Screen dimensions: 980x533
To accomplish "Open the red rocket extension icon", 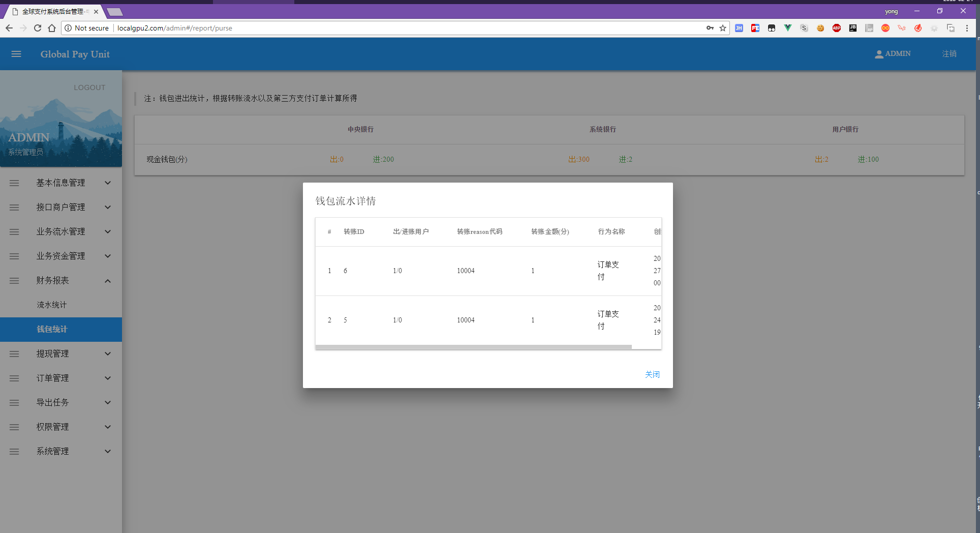I will [x=918, y=28].
